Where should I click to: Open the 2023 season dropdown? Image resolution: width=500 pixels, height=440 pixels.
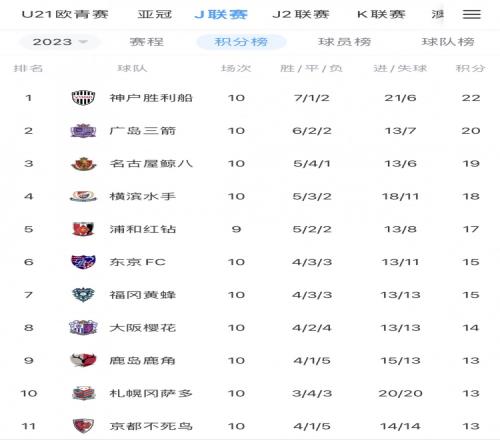click(x=60, y=42)
